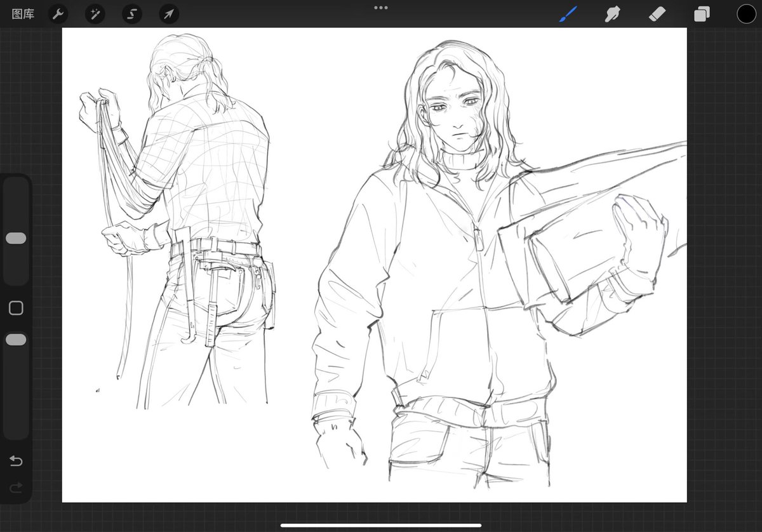Viewport: 762px width, 532px height.
Task: Open the Layers panel
Action: point(702,14)
